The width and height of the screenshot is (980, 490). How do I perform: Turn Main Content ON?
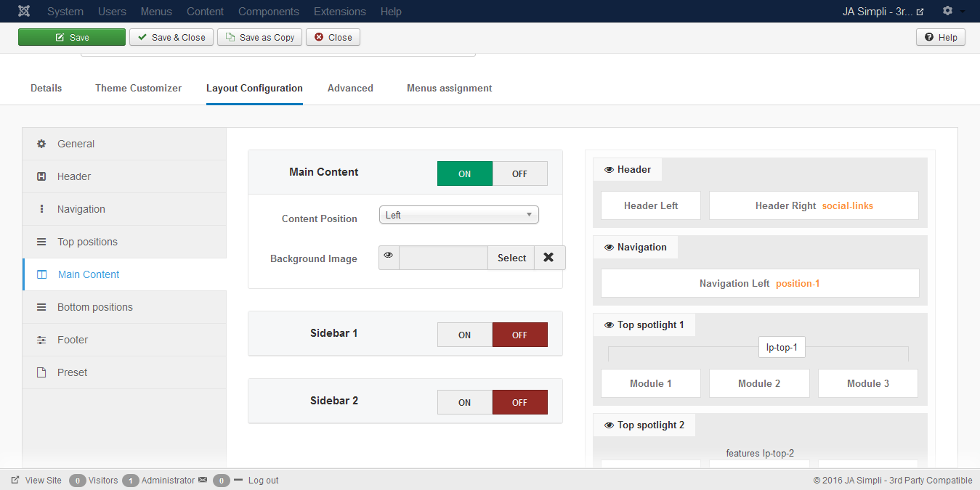(x=465, y=173)
